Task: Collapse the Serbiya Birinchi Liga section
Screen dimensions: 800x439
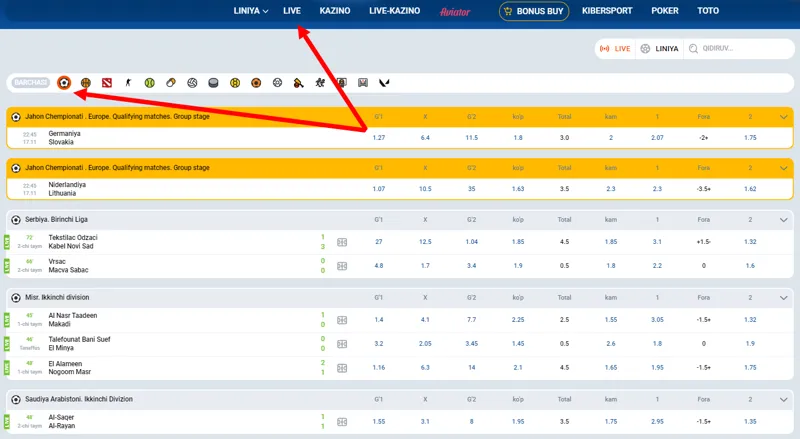Action: [x=784, y=219]
